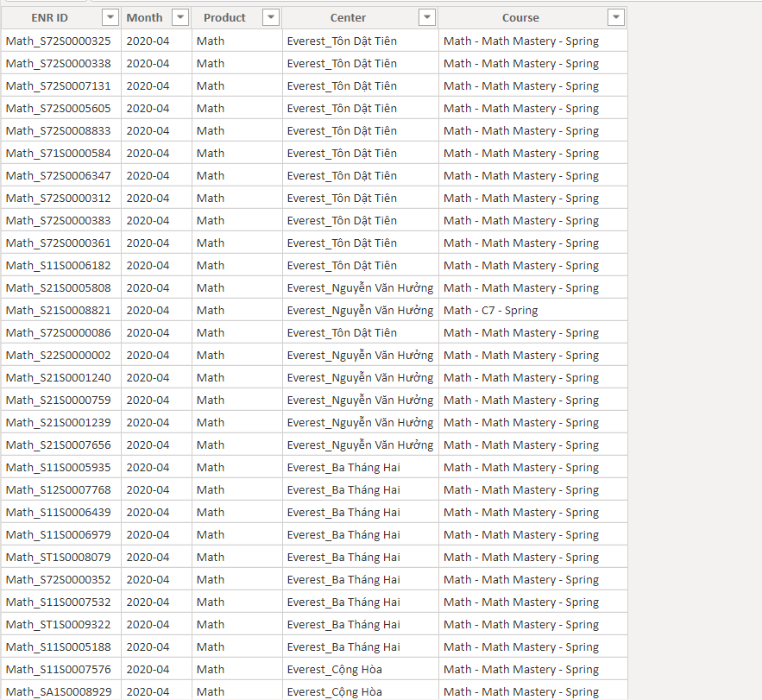Image resolution: width=762 pixels, height=700 pixels.
Task: Click the cell Math_ST1S0008079
Action: pos(61,557)
